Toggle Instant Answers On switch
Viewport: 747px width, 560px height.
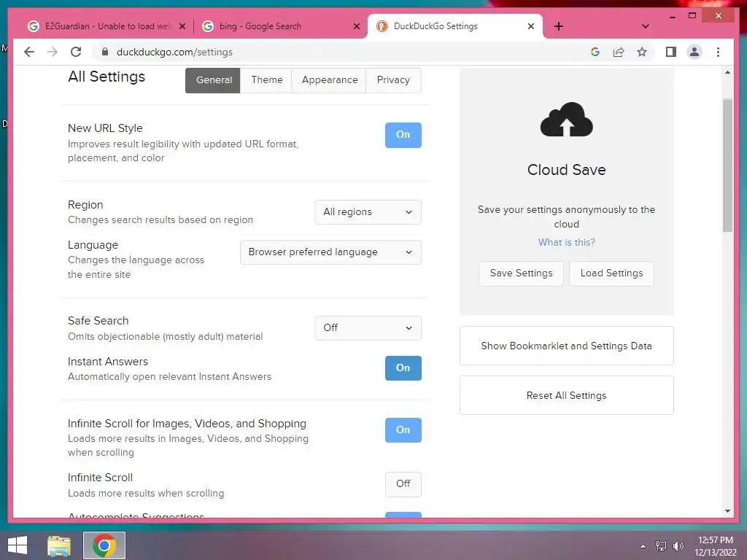point(403,368)
